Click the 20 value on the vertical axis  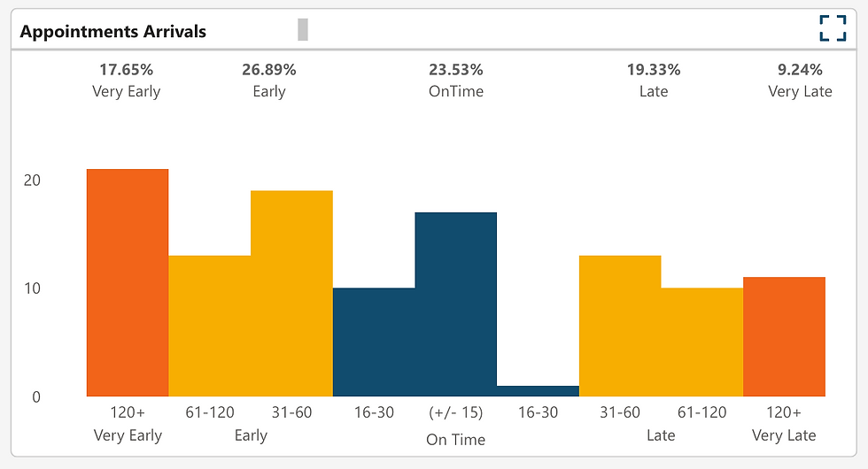point(32,180)
